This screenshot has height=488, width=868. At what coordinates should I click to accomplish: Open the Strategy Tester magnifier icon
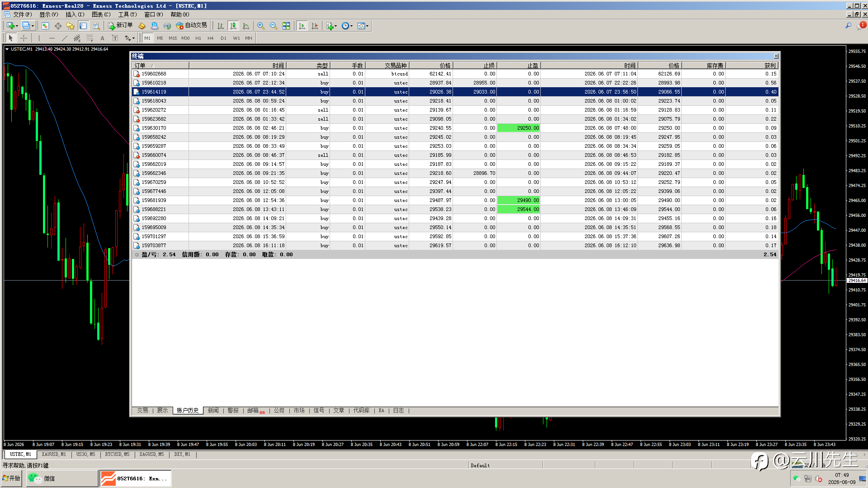pos(96,26)
